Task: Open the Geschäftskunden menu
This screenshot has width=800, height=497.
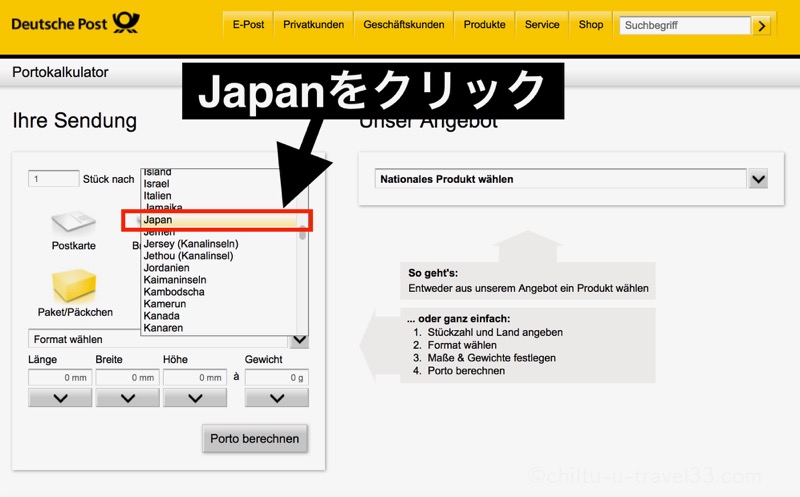Action: (404, 24)
